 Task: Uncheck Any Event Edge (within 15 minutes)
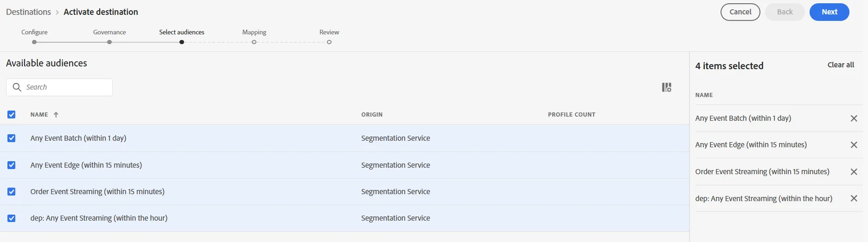point(12,165)
